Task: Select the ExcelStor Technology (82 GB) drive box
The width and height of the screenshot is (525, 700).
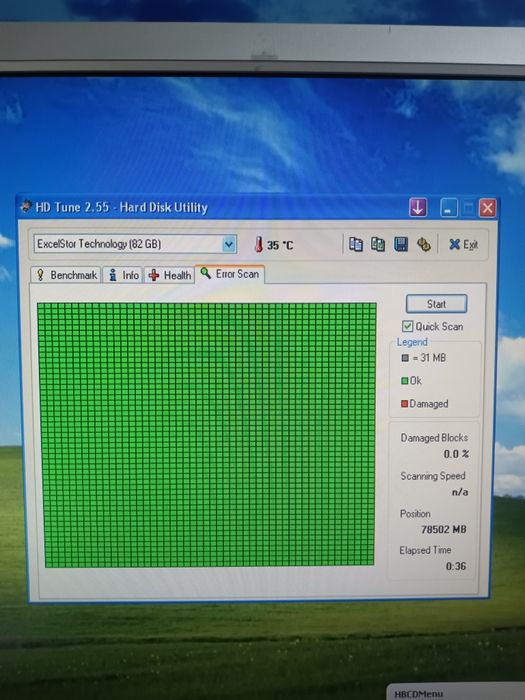Action: pyautogui.click(x=135, y=244)
